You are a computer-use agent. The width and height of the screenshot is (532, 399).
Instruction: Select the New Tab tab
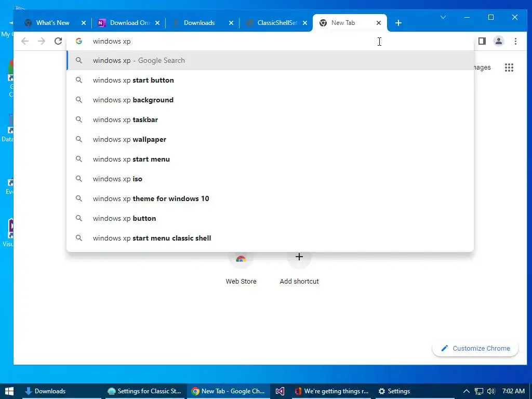click(343, 23)
